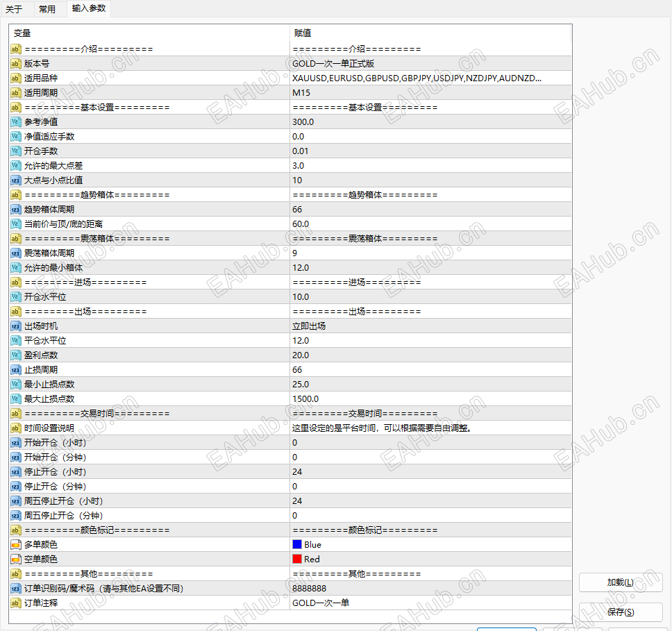This screenshot has width=672, height=631.
Task: Click the double-type icon beside 当前价与顶/底的距离
Action: [x=15, y=224]
